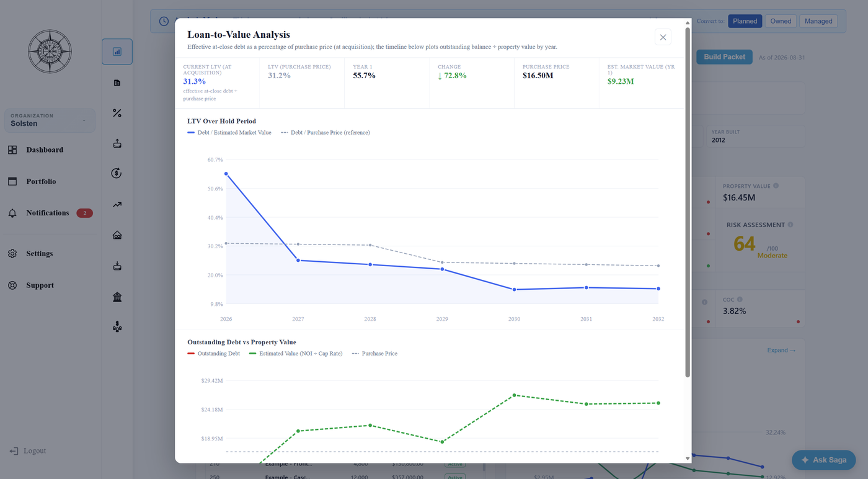This screenshot has width=868, height=479.
Task: Click the red notifications count badge
Action: point(84,213)
